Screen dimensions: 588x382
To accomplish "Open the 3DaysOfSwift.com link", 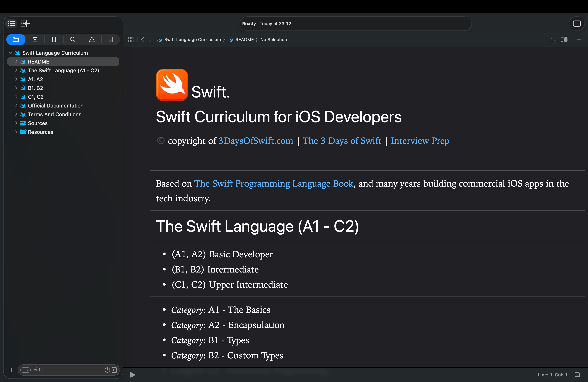I will (255, 141).
